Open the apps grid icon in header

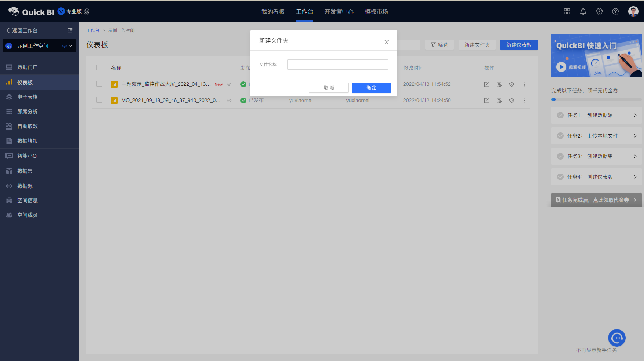567,11
